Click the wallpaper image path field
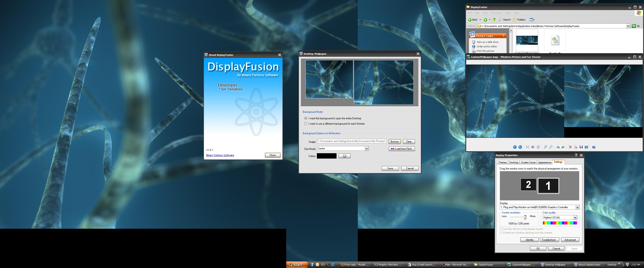This screenshot has height=268, width=644. pos(351,141)
